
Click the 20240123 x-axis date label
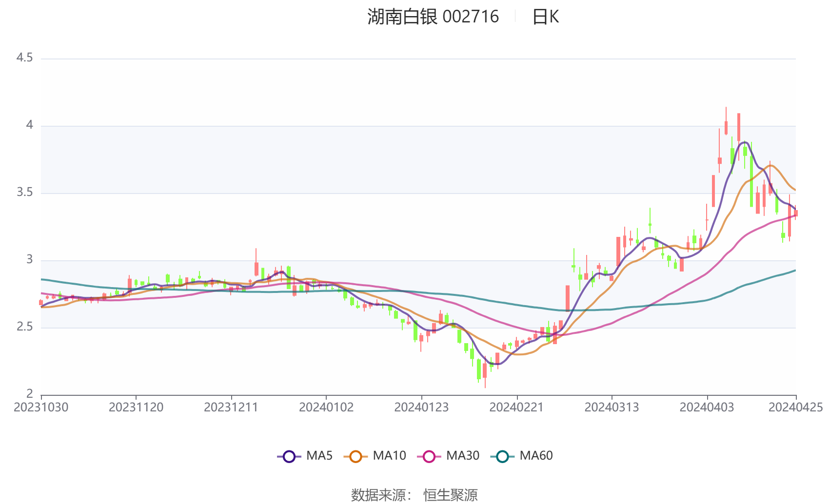click(421, 407)
